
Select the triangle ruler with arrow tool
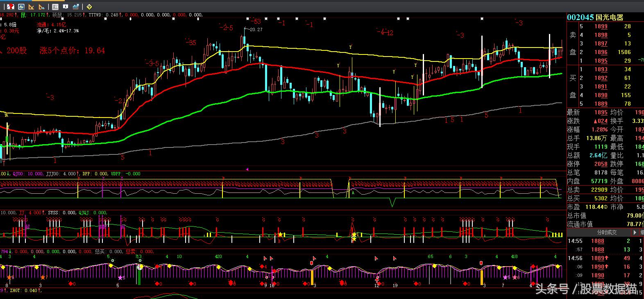pyautogui.click(x=41, y=7)
